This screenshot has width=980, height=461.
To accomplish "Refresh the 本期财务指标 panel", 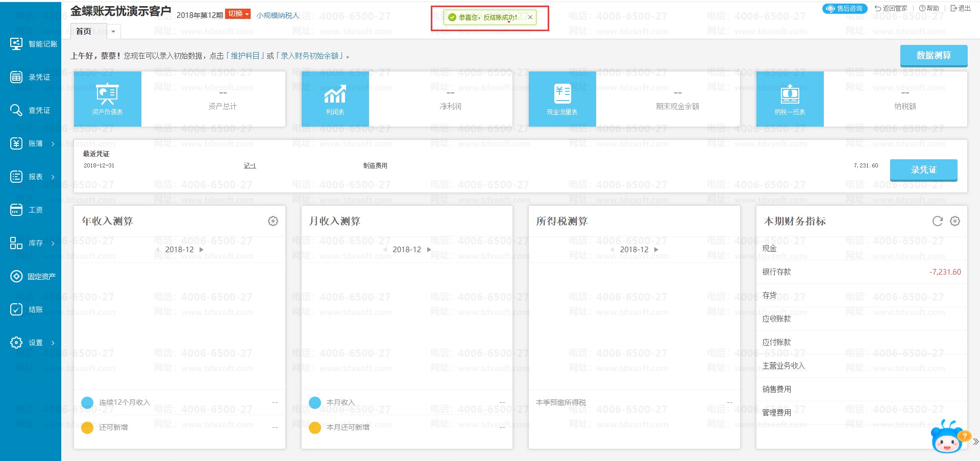I will pos(937,221).
